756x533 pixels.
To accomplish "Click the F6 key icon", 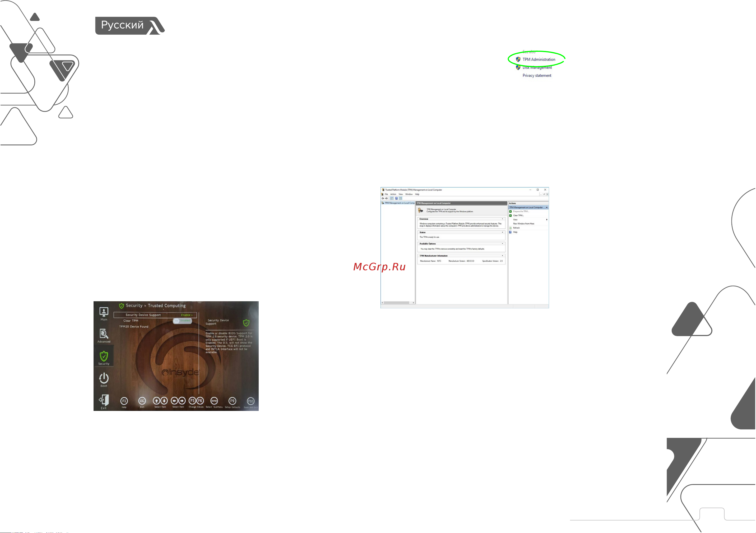I will 200,401.
